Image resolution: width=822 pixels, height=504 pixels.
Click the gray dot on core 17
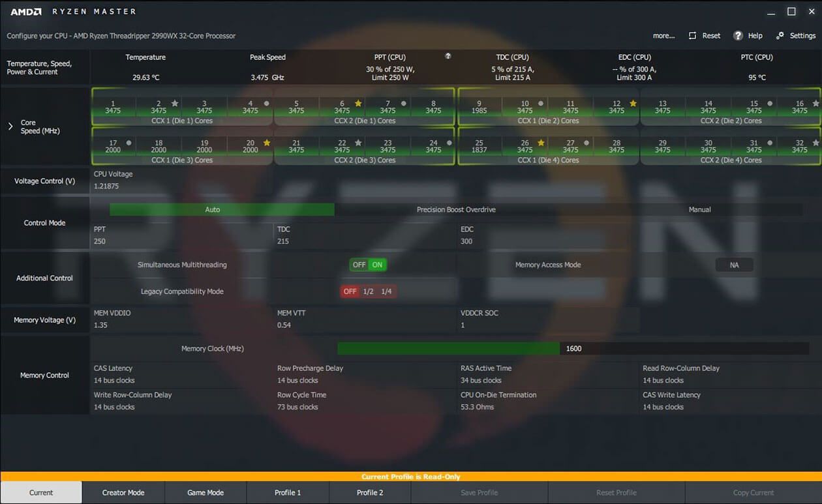(129, 142)
